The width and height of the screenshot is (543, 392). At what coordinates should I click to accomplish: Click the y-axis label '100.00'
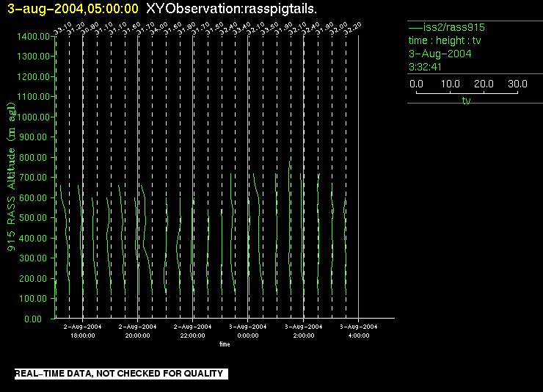pyautogui.click(x=33, y=299)
